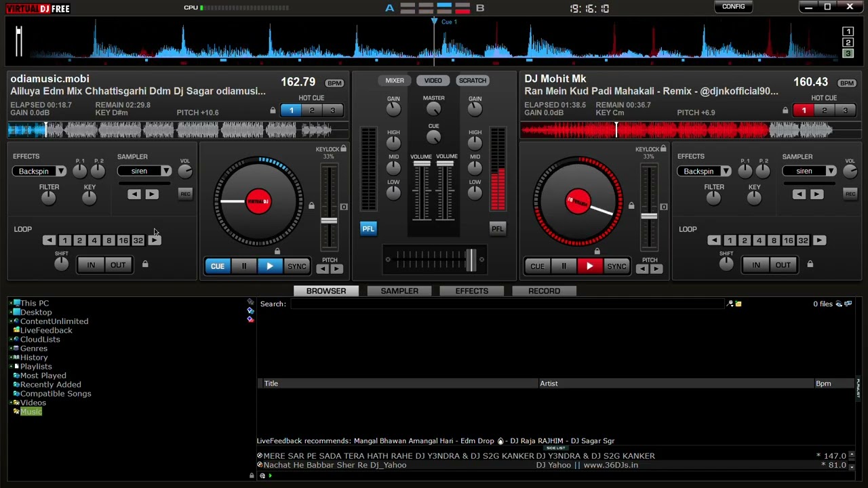The image size is (868, 488).
Task: Click right deck sampler REC button
Action: click(850, 195)
